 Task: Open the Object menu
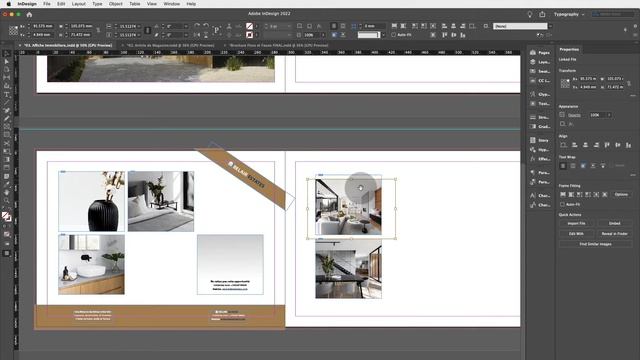116,4
